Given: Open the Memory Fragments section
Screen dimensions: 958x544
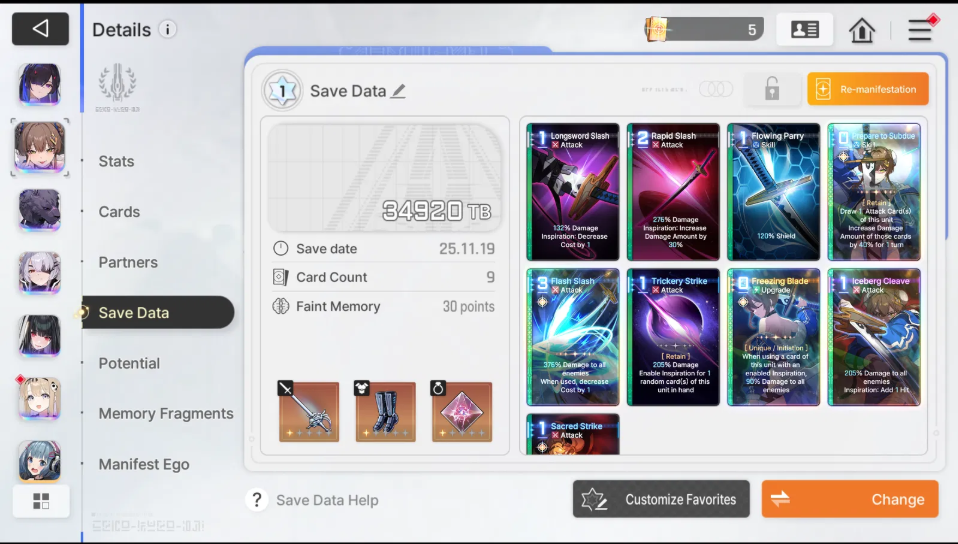Looking at the screenshot, I should pyautogui.click(x=166, y=414).
